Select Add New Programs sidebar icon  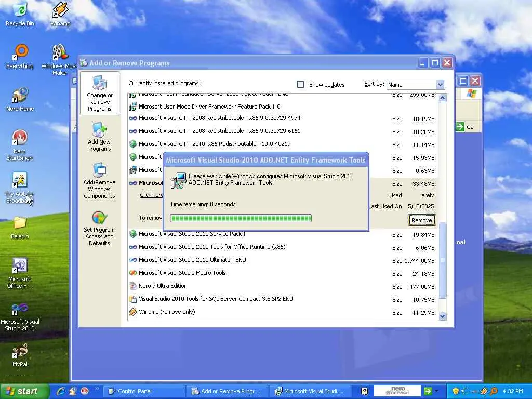(99, 137)
